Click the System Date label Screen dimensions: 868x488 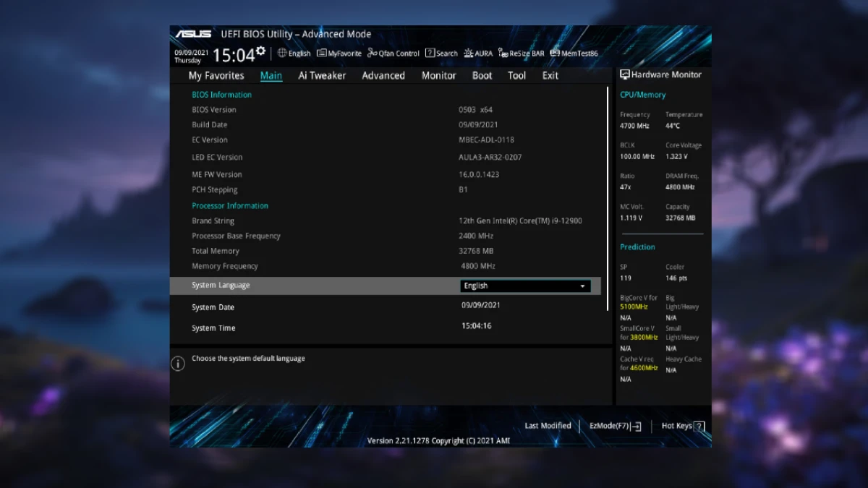click(x=213, y=307)
